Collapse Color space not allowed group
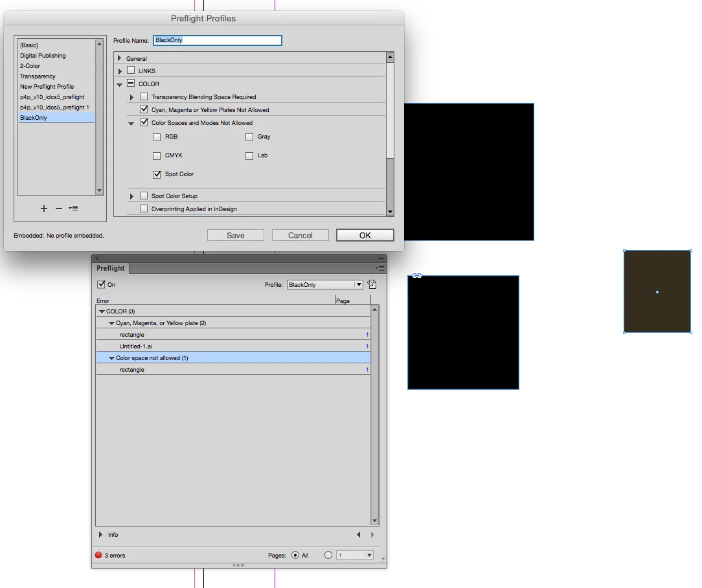 (111, 358)
